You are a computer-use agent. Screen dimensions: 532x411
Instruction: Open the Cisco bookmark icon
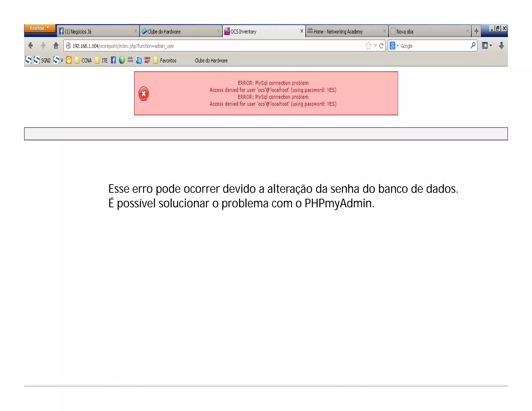click(130, 60)
